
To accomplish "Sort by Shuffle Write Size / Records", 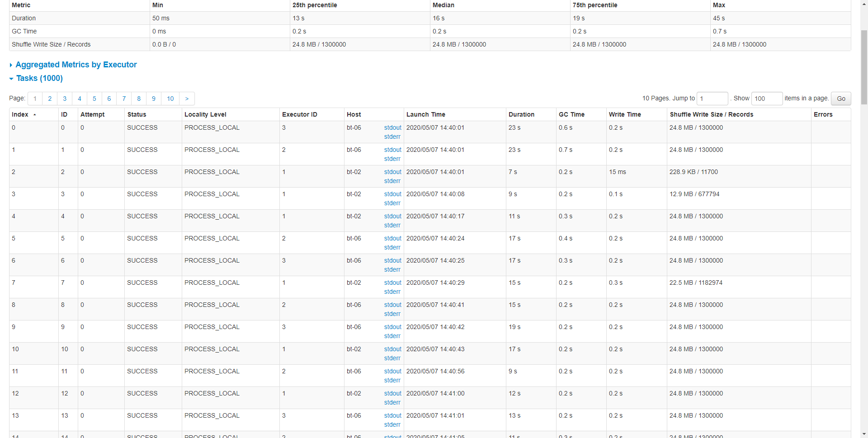I will [x=712, y=115].
